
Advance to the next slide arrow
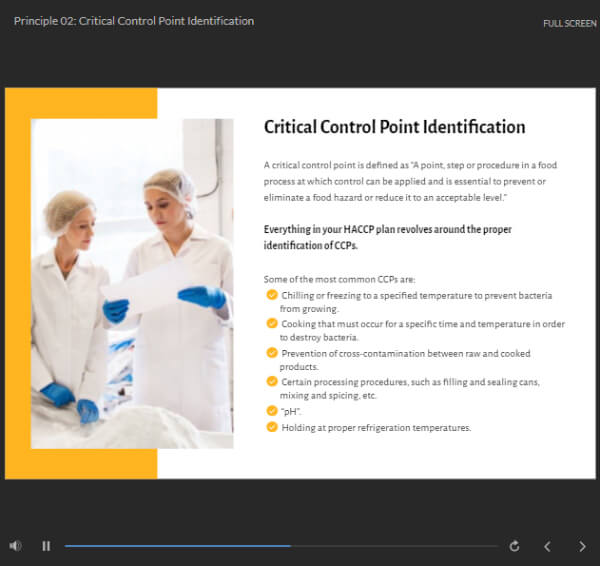pos(582,546)
